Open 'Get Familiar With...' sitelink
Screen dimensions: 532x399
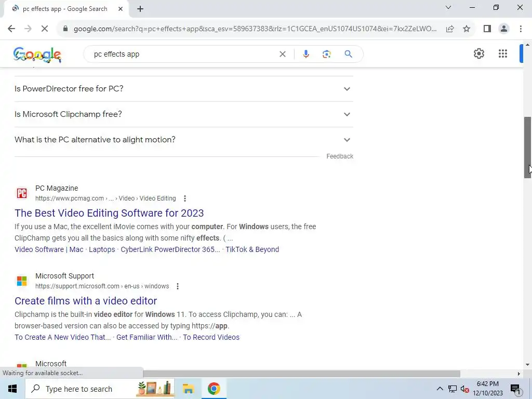pos(147,337)
